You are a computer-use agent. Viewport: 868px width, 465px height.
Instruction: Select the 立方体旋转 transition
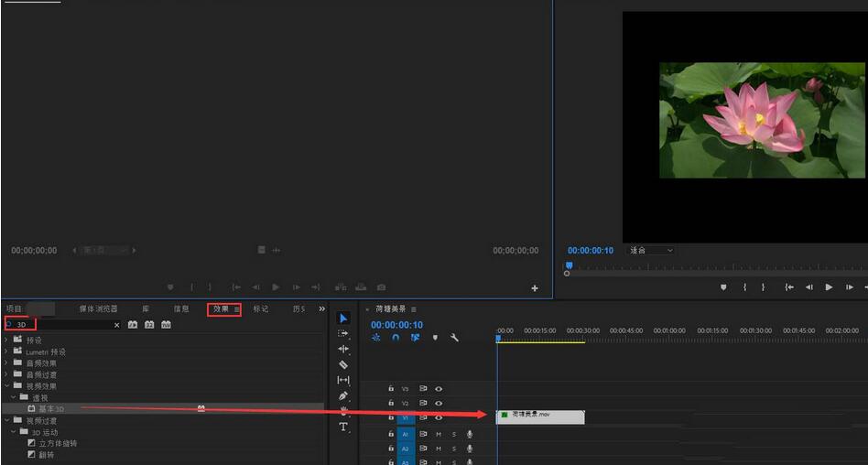(58, 443)
